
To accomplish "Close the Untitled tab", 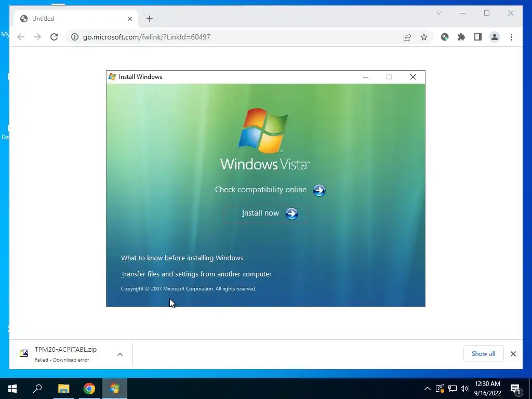I will click(129, 19).
